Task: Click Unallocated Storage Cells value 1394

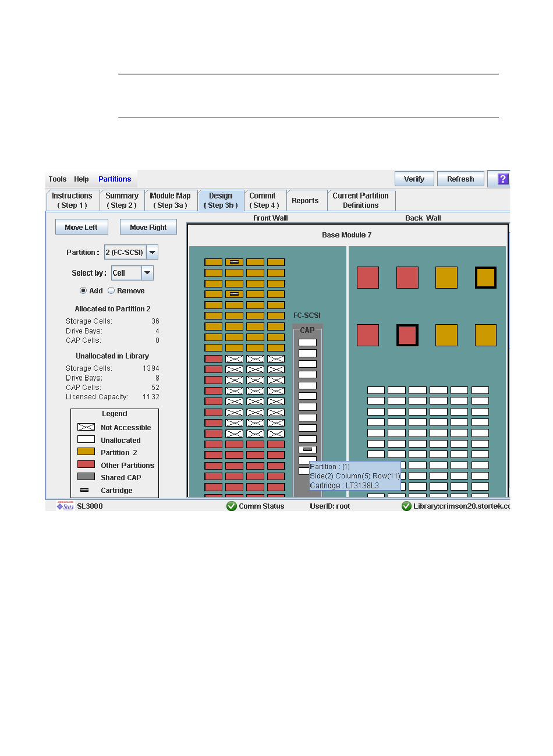Action: [151, 368]
